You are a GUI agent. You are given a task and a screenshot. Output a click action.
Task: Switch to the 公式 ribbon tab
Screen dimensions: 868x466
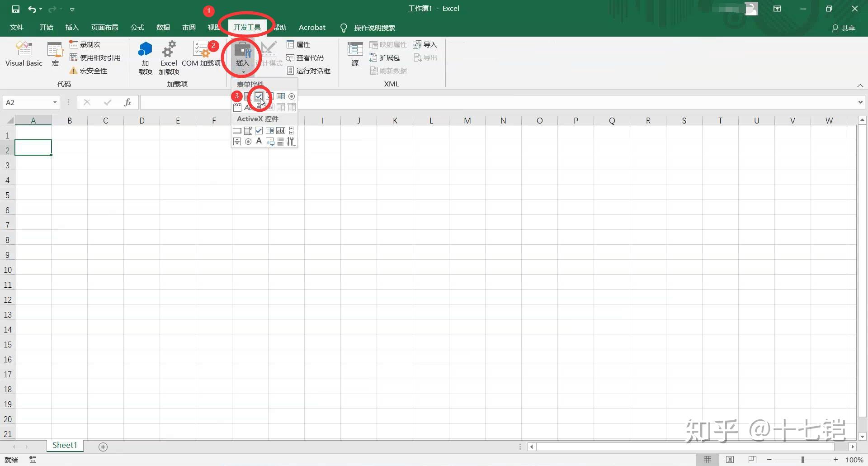point(137,28)
